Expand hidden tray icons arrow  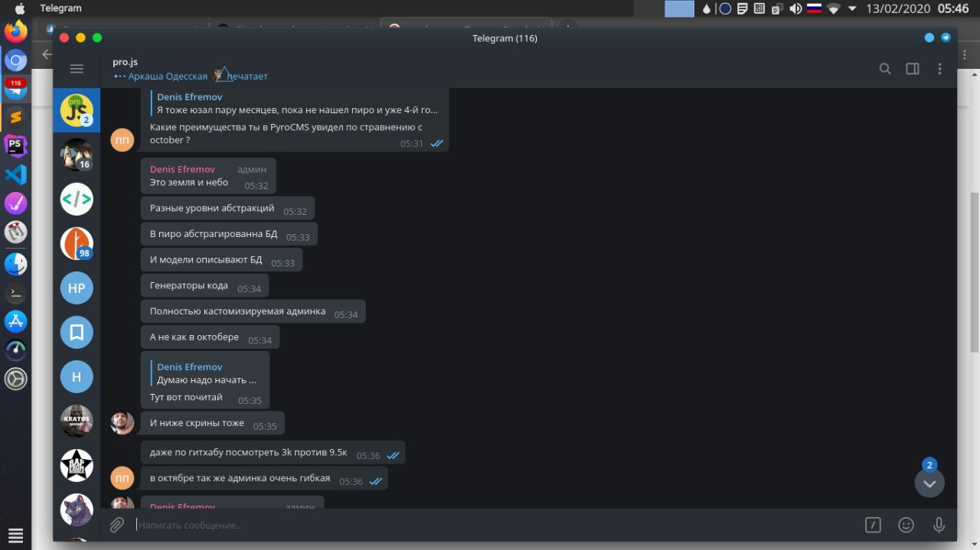tap(852, 8)
